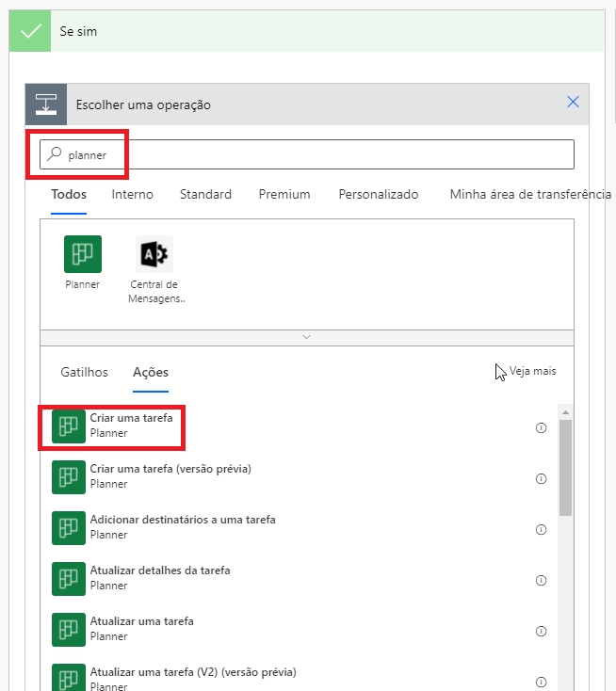Show info for Atualizar uma tarefa

click(541, 631)
